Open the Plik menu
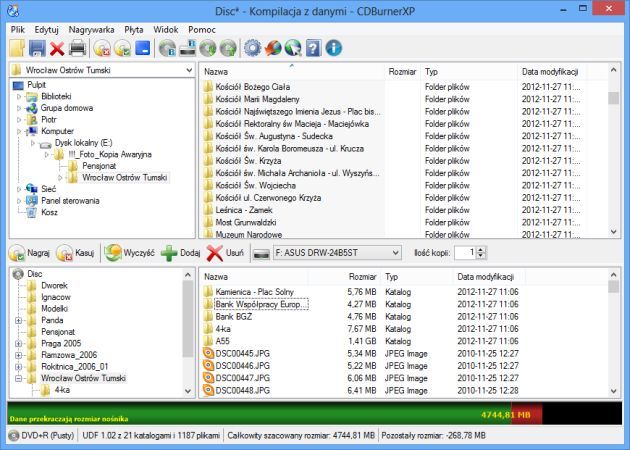 pyautogui.click(x=18, y=30)
